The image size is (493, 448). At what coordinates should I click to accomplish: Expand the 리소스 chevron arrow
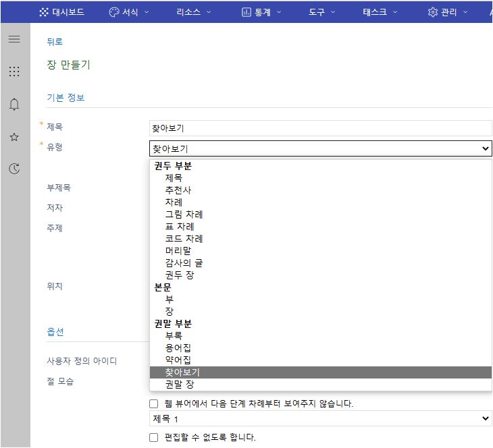(x=209, y=12)
